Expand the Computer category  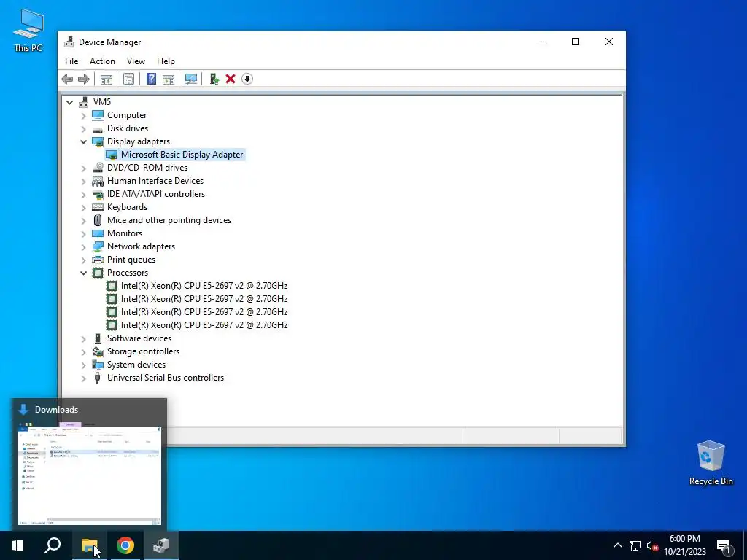83,115
